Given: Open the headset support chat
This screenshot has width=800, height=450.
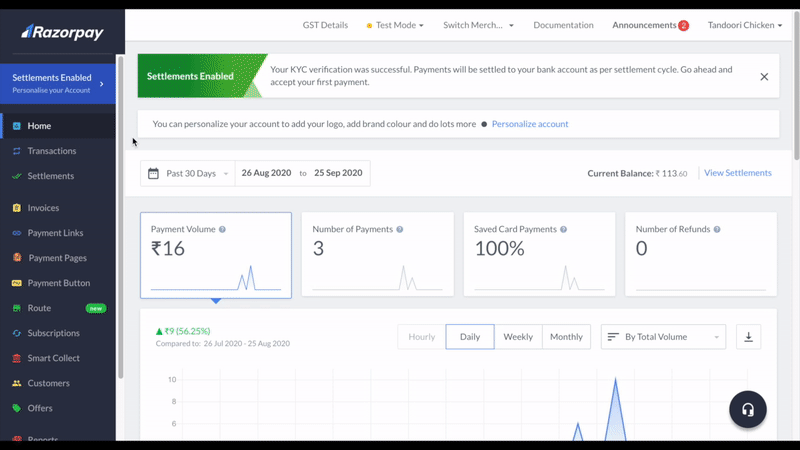Looking at the screenshot, I should tap(748, 409).
